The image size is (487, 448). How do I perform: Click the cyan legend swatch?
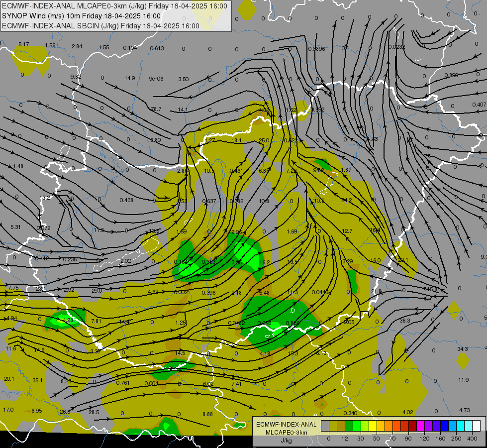point(460,426)
